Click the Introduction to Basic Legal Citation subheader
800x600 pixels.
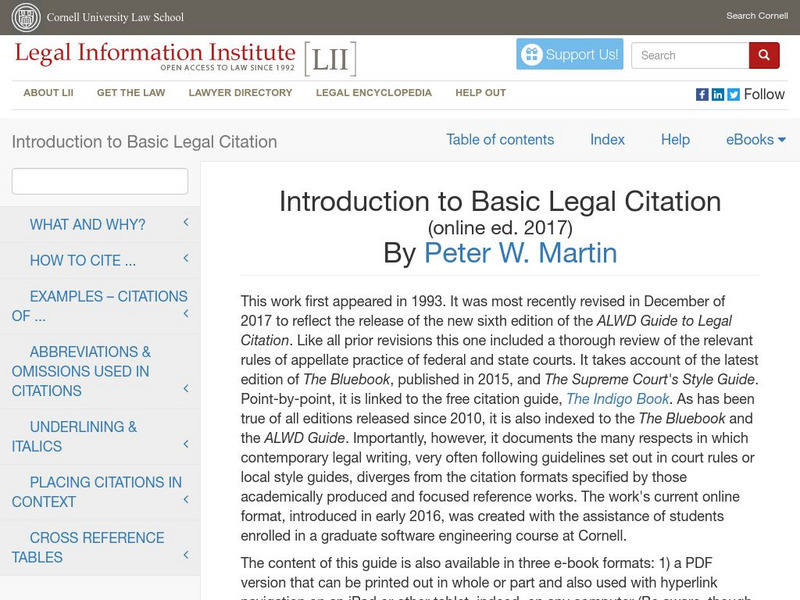pos(144,142)
